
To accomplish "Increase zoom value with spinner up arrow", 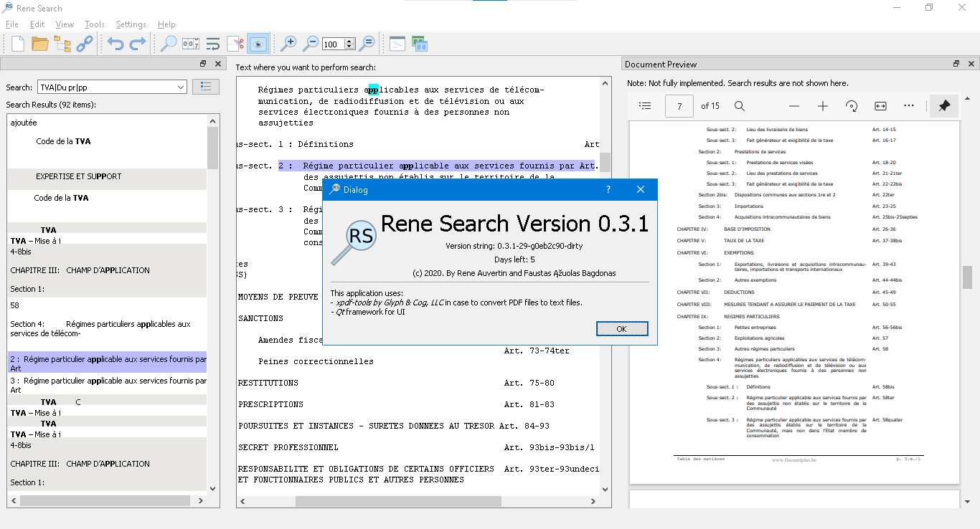I will click(349, 41).
